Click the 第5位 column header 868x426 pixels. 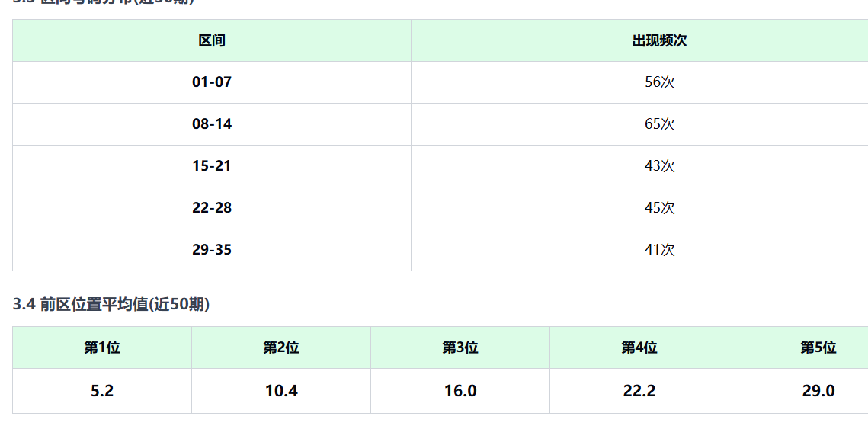818,348
